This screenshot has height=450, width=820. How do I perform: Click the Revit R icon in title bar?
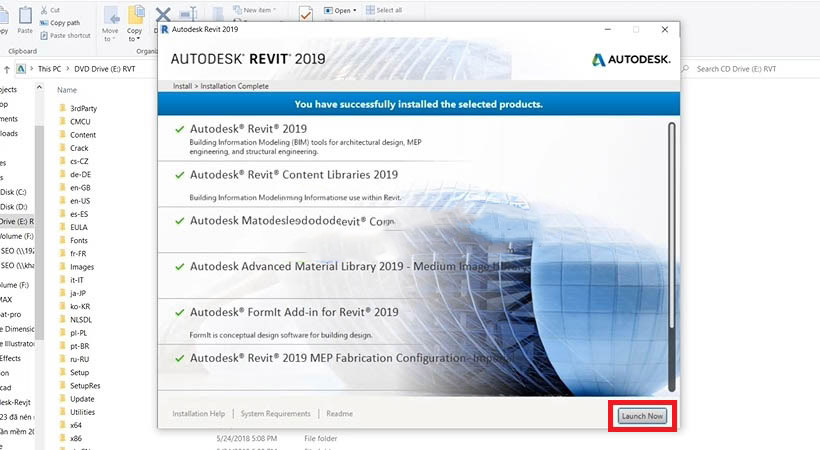[x=164, y=29]
